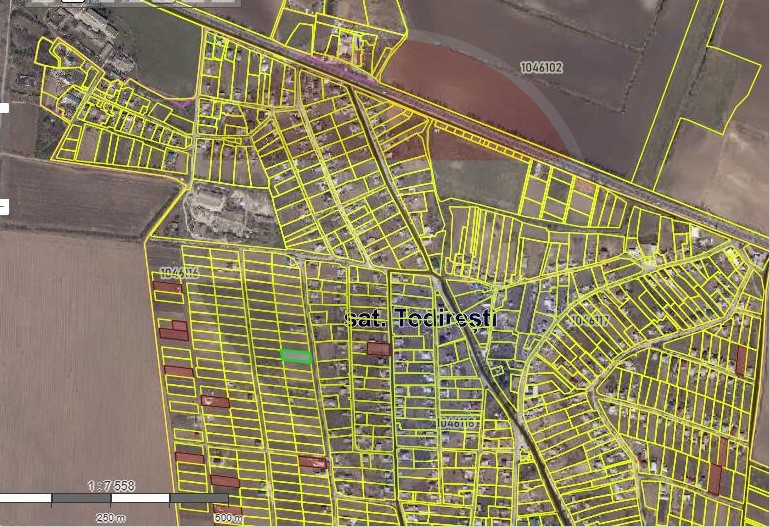Select the tall red parcel near right edge
770x527 pixels.
point(740,360)
